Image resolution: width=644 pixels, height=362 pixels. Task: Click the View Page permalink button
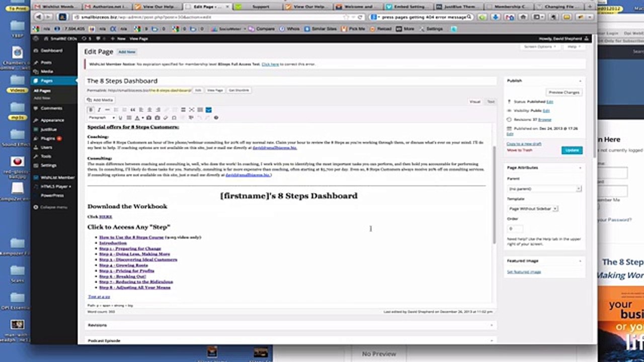(x=215, y=90)
